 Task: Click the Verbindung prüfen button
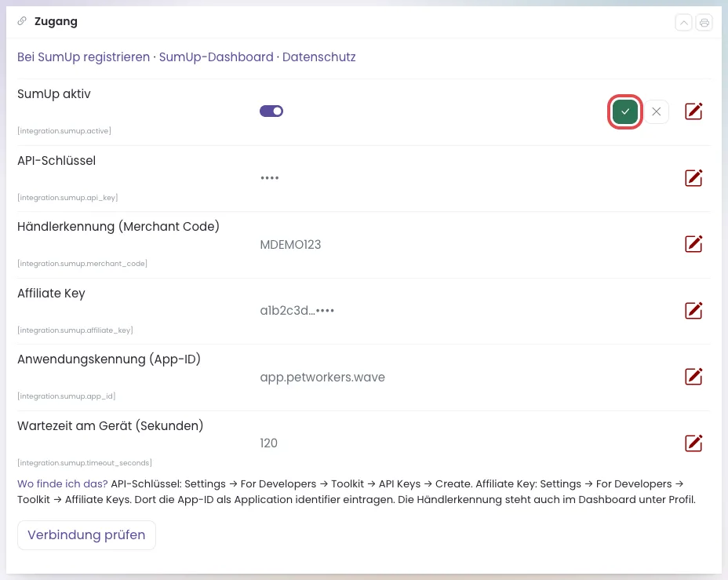(86, 535)
